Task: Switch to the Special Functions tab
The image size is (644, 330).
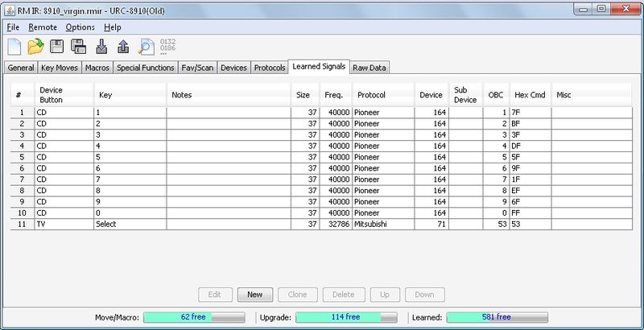Action: [x=145, y=68]
